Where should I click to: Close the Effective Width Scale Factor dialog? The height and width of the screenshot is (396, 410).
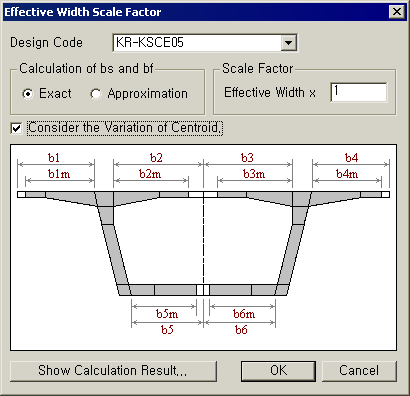pyautogui.click(x=397, y=12)
